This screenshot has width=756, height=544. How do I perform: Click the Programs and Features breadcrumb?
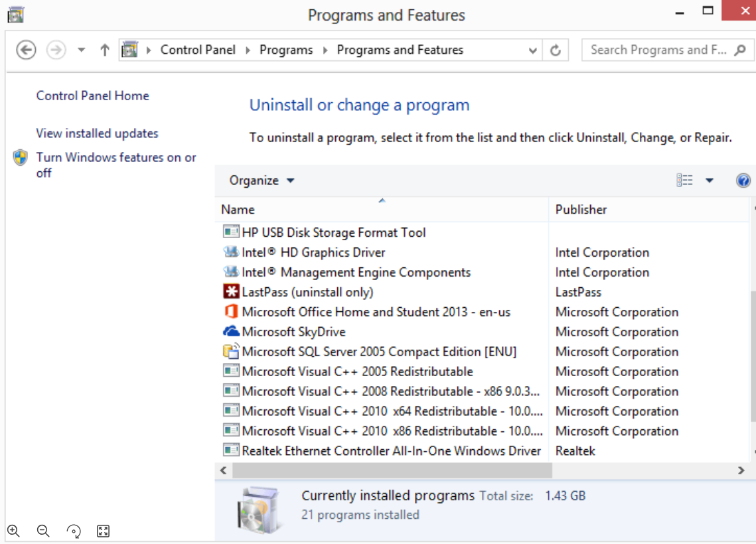point(400,50)
